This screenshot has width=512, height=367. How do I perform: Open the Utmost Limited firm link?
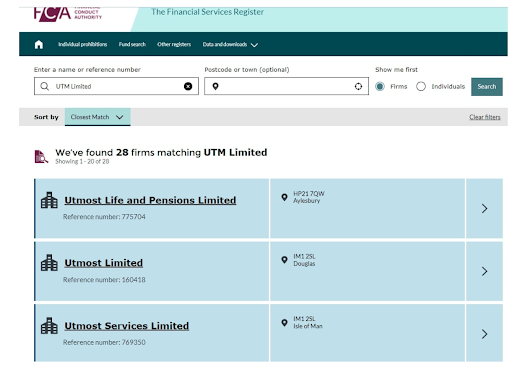coord(104,263)
